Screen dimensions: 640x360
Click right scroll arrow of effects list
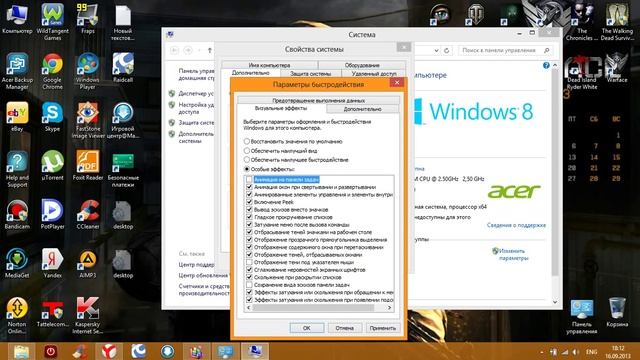click(x=389, y=308)
